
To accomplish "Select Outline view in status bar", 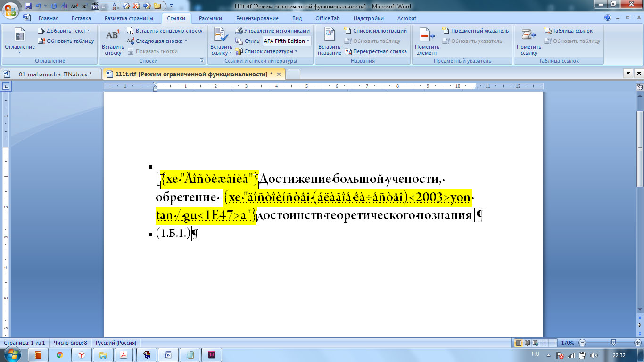I will (x=545, y=343).
